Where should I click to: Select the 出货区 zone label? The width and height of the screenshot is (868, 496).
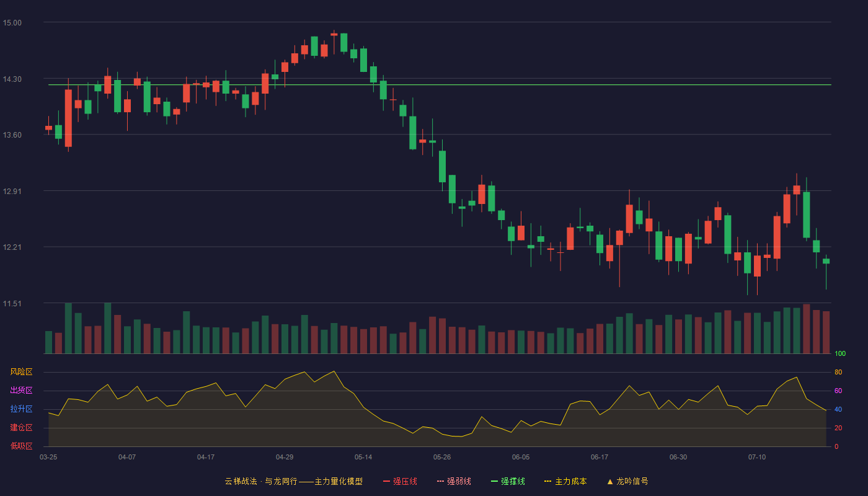pos(21,391)
